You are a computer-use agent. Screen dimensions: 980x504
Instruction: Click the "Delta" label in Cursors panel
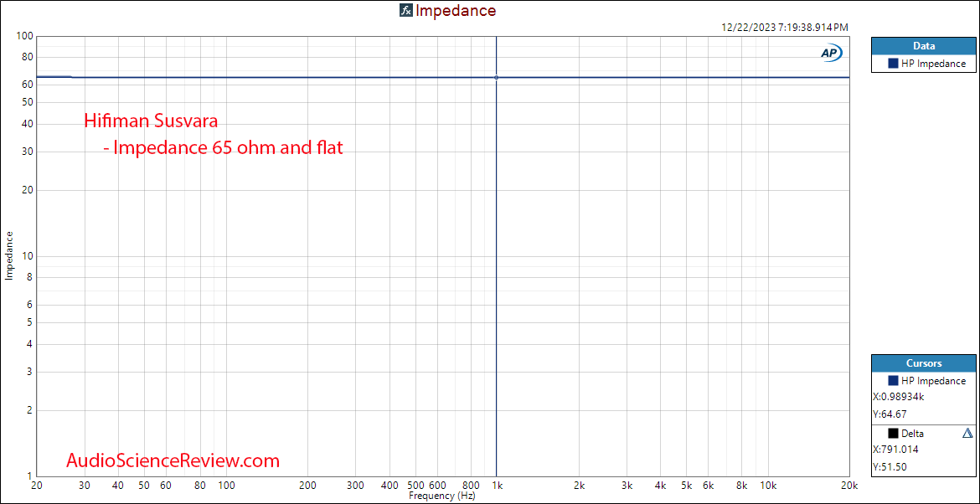[x=912, y=433]
